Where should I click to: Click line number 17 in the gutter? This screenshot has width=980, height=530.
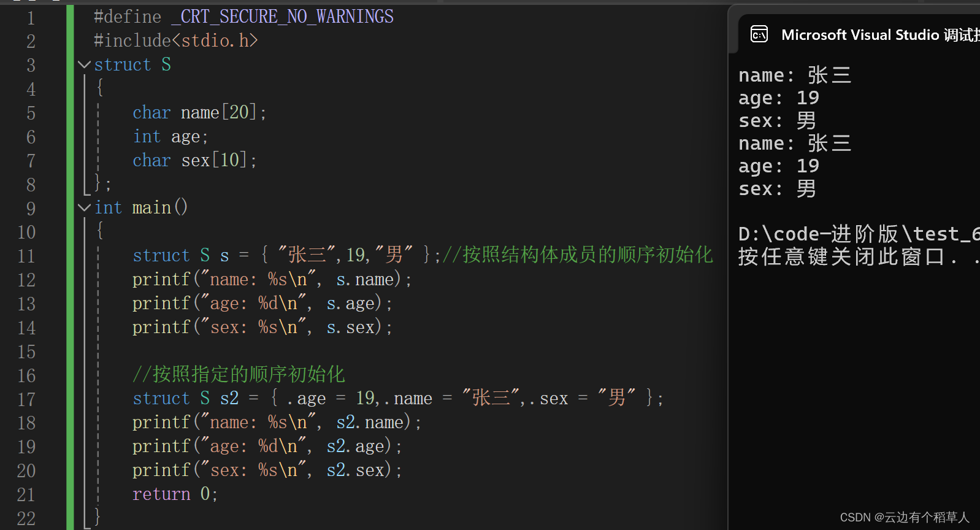[x=26, y=399]
